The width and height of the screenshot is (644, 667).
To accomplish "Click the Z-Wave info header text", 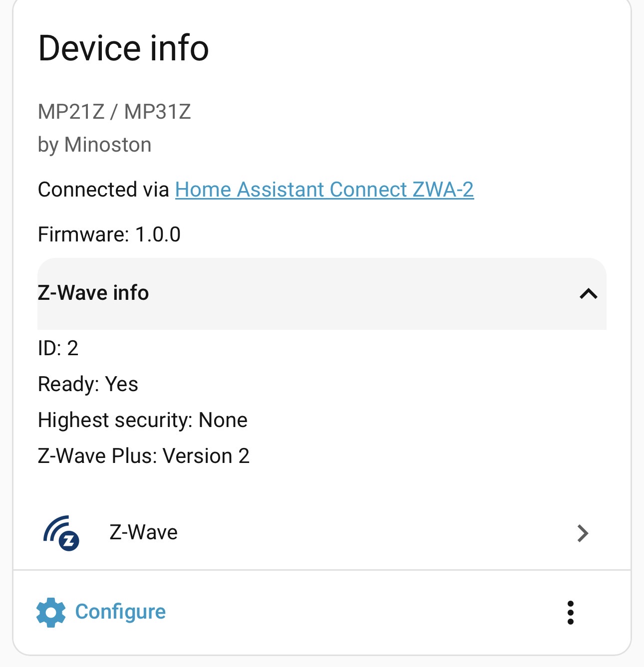I will [x=93, y=293].
